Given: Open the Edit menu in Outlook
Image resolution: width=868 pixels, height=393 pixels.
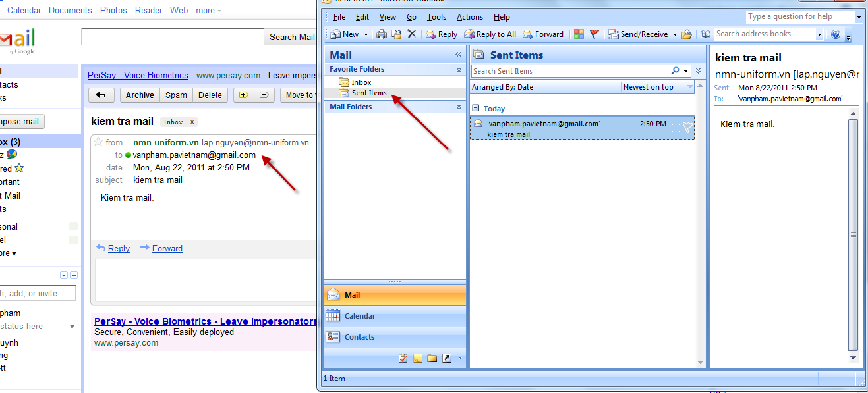Looking at the screenshot, I should [x=362, y=17].
